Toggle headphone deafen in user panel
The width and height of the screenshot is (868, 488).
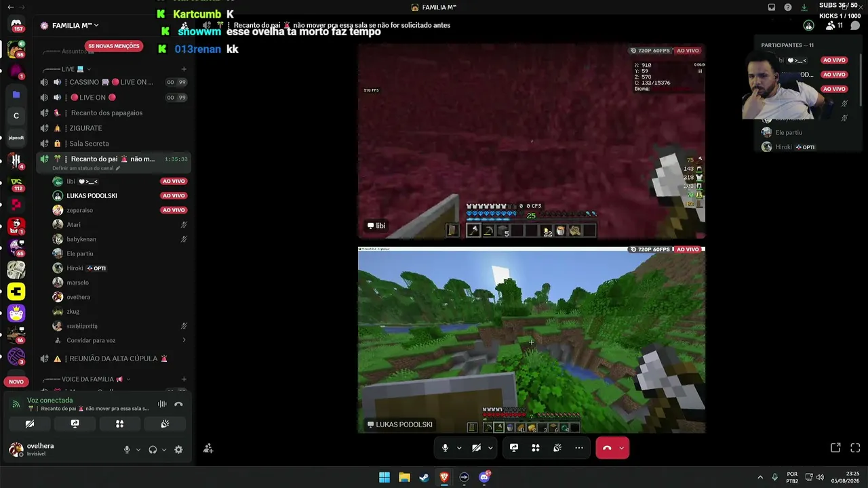pyautogui.click(x=153, y=449)
